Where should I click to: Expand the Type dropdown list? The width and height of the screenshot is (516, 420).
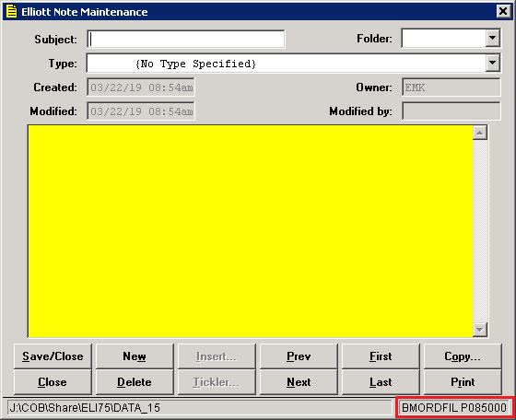click(x=492, y=63)
